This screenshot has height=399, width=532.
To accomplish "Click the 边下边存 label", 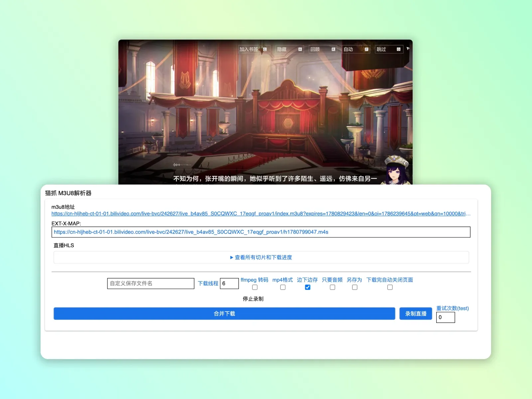I will coord(307,280).
